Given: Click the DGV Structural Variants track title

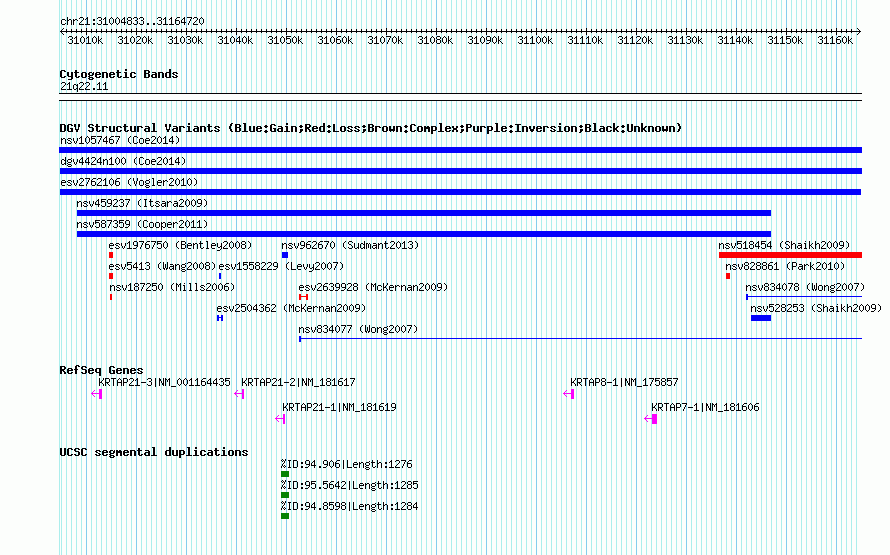Looking at the screenshot, I should (x=371, y=128).
